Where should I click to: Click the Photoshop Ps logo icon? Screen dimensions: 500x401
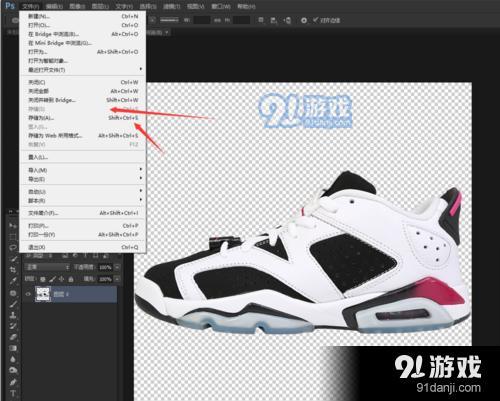[x=10, y=6]
